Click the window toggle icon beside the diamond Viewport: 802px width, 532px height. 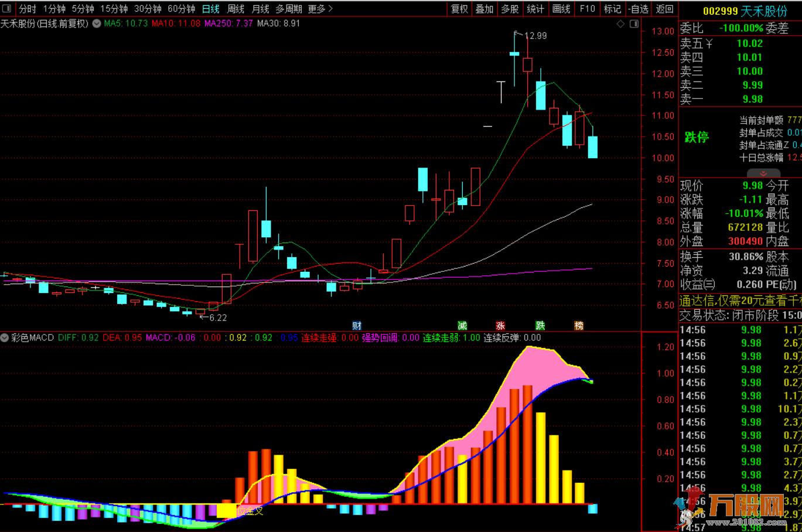[x=634, y=24]
